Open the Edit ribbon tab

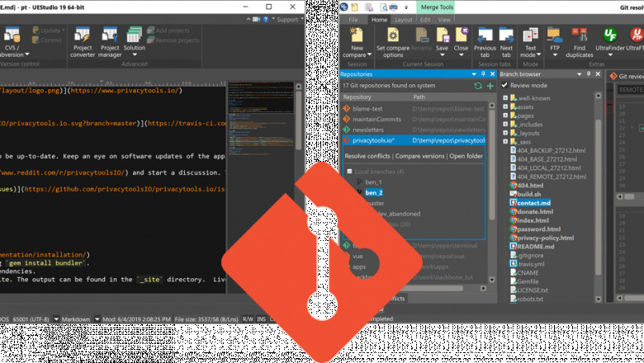[425, 19]
